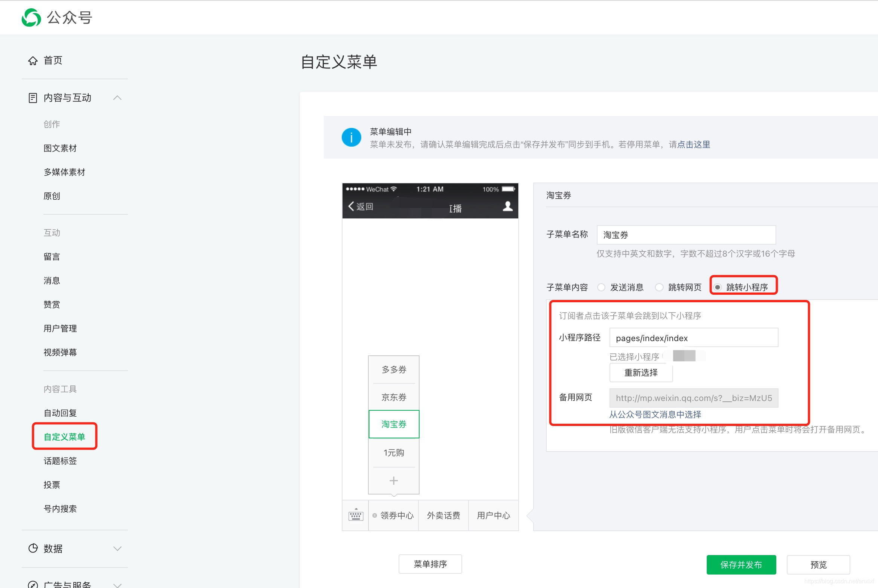Click the profile icon in phone header
878x588 pixels.
[507, 206]
